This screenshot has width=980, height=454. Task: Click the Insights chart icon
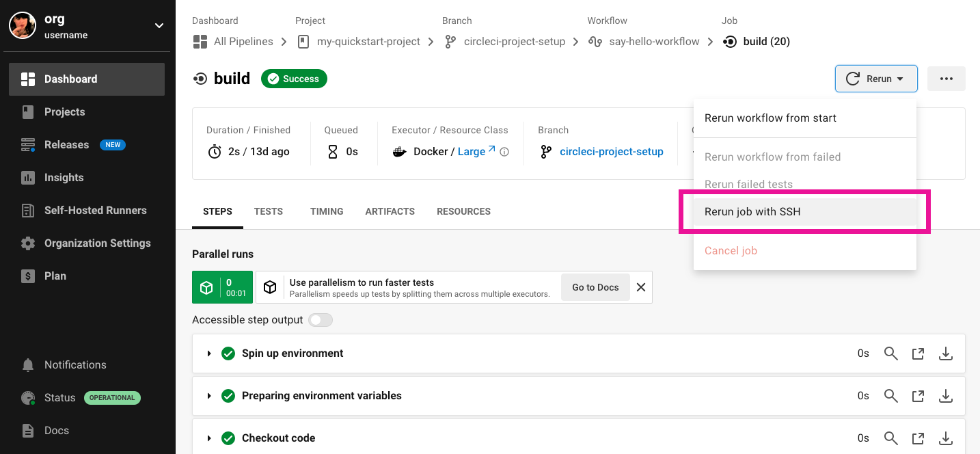(28, 178)
